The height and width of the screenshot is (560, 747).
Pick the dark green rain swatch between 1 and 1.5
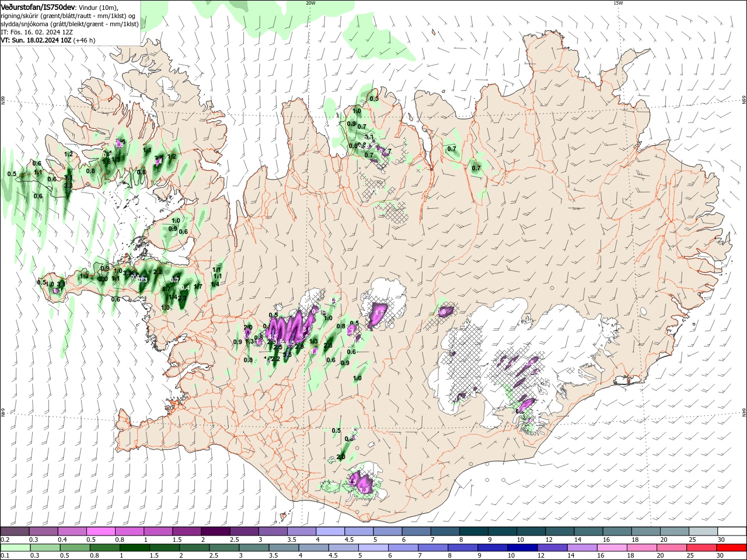coord(134,548)
